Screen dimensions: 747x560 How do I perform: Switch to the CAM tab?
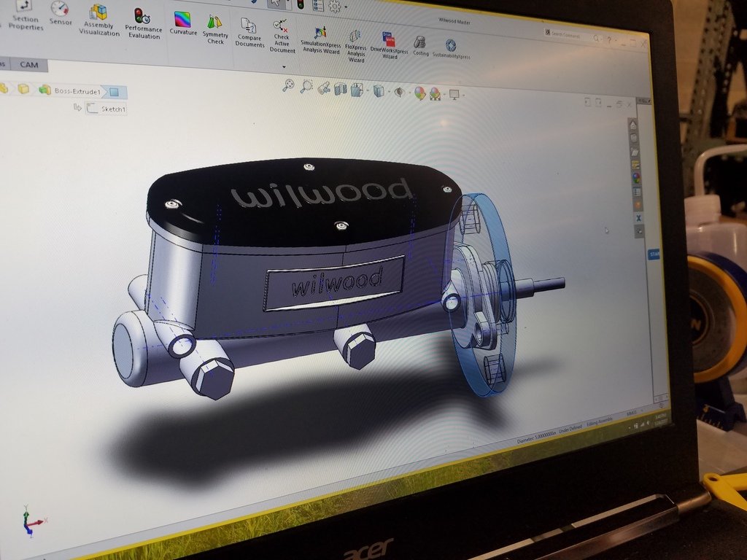click(29, 65)
